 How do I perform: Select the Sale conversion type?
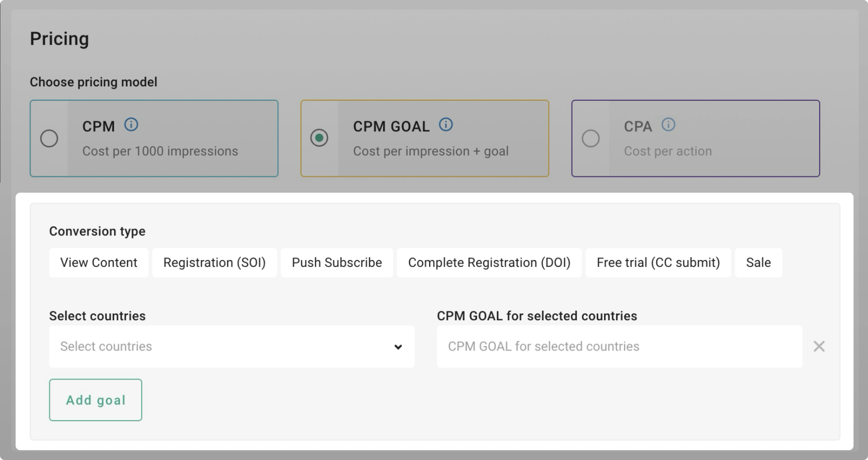[x=758, y=263]
